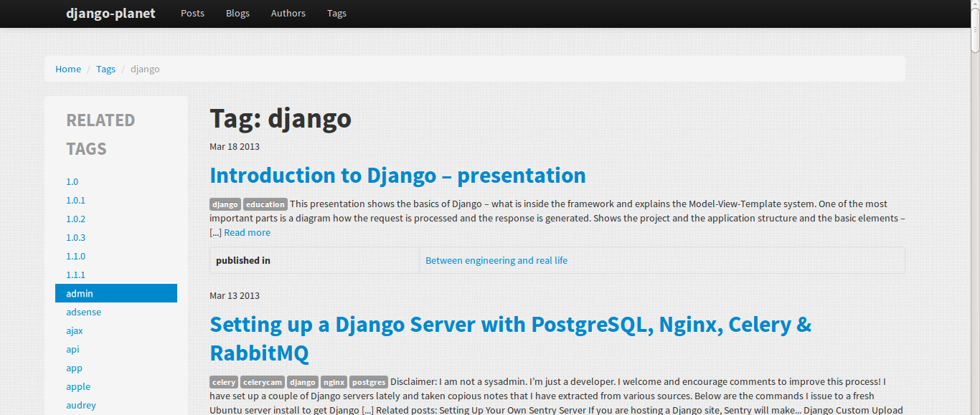The image size is (980, 415).
Task: Open 'Setting up a Django Server' post title
Action: coord(511,338)
